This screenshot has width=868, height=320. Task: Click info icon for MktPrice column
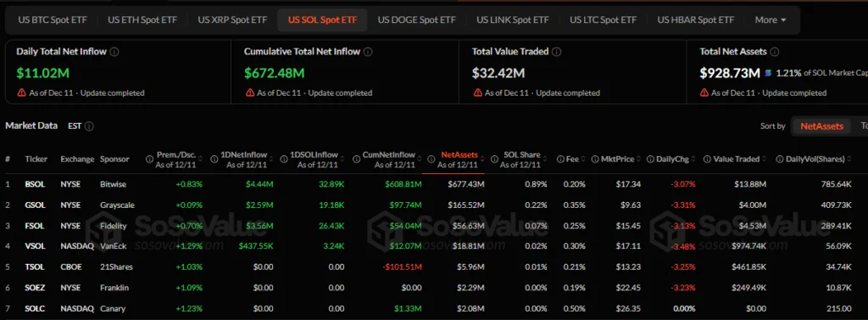click(x=595, y=160)
